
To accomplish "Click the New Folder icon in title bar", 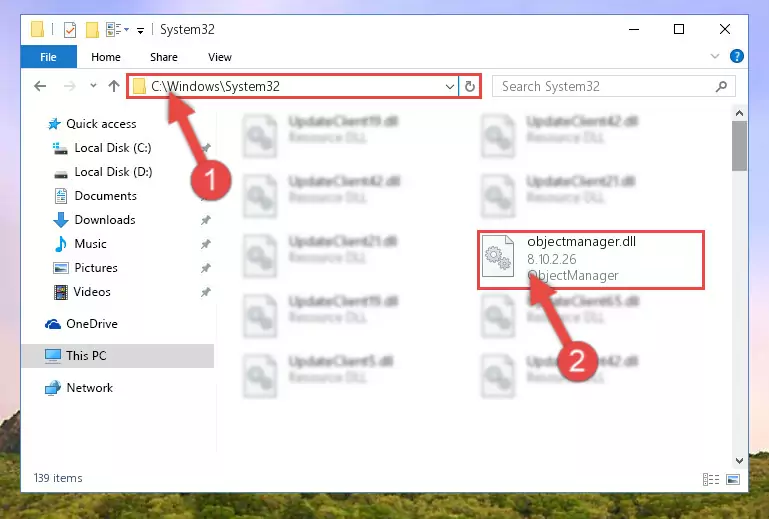I will (92, 30).
